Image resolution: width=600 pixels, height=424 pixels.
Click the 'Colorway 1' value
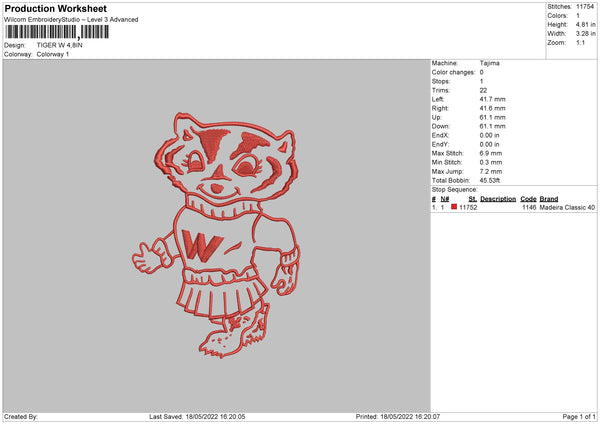pyautogui.click(x=53, y=54)
